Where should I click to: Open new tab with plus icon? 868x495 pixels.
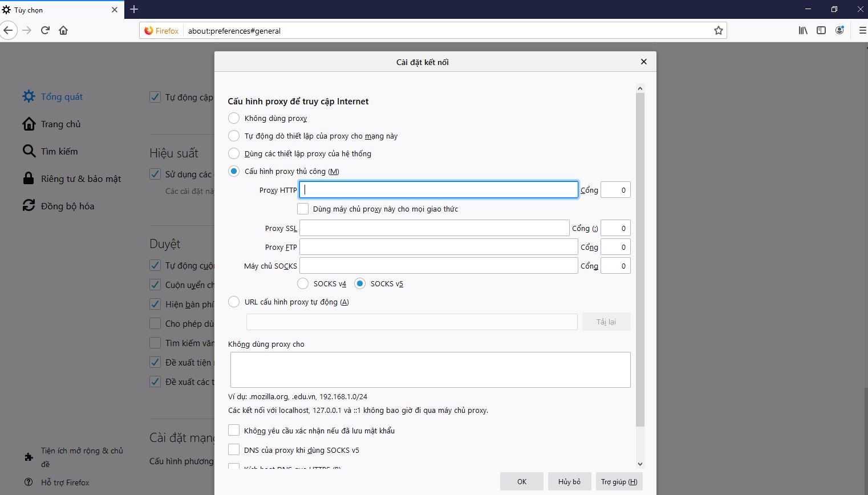pyautogui.click(x=134, y=9)
